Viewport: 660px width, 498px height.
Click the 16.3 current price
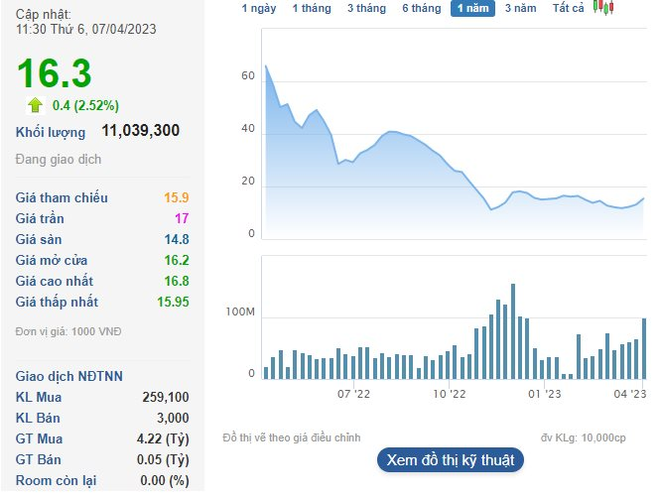coord(54,73)
